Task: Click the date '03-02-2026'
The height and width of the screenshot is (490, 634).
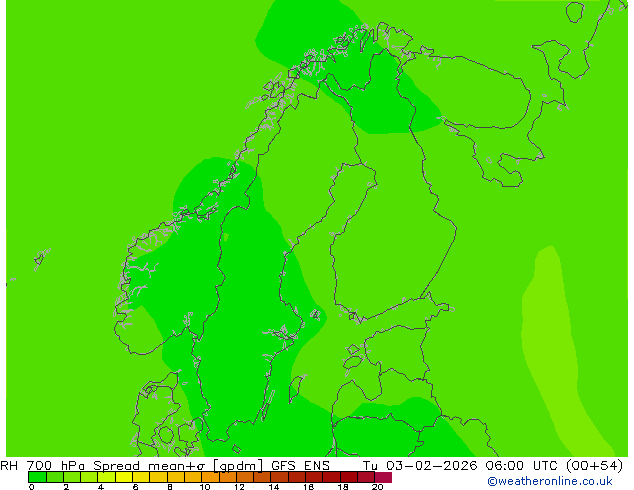Action: coord(431,466)
